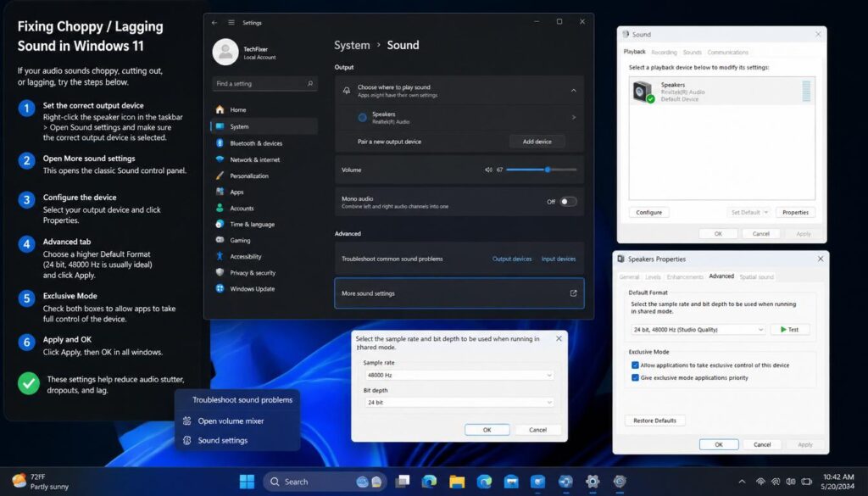The height and width of the screenshot is (496, 868).
Task: Click the Wi-Fi icon in system tray
Action: coord(760,482)
